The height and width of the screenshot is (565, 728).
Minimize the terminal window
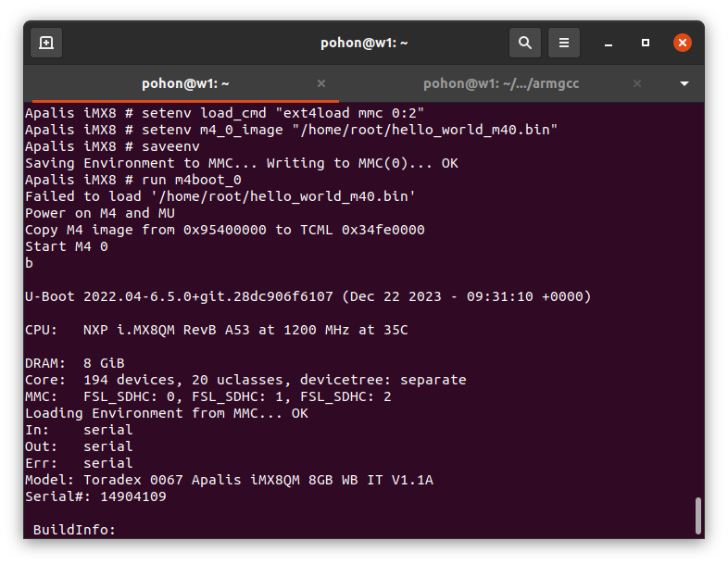point(609,43)
